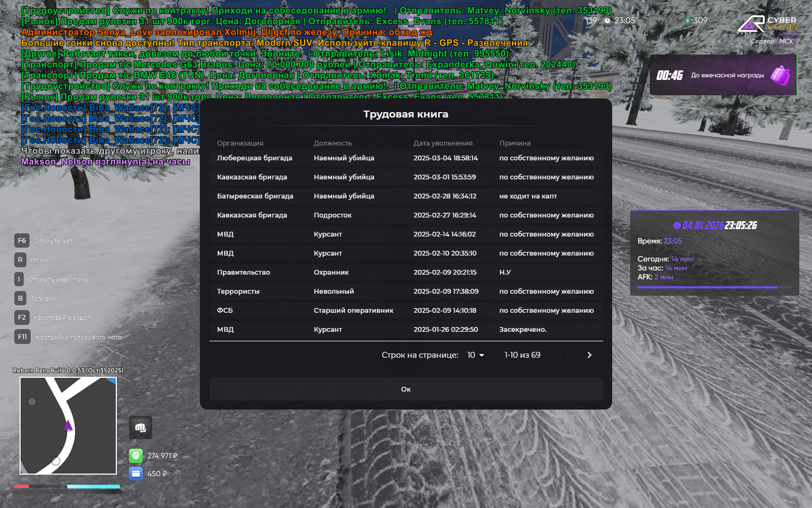This screenshot has width=812, height=508.
Task: Click the reason 'не ходит на капт'
Action: pos(528,196)
